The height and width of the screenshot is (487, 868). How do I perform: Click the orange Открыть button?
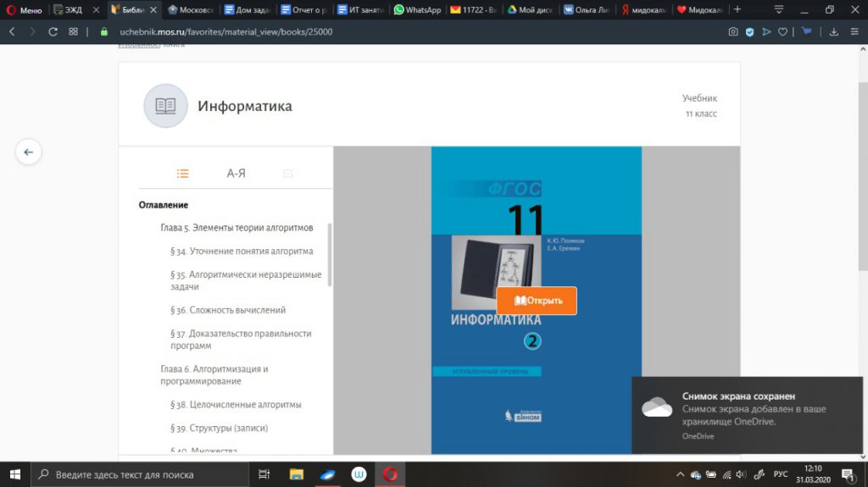click(x=537, y=301)
